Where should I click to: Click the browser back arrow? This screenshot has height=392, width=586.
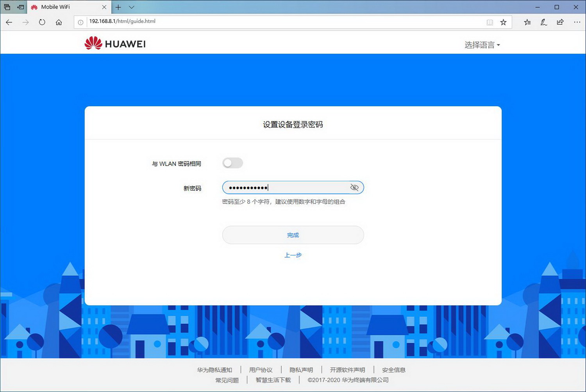coord(9,22)
